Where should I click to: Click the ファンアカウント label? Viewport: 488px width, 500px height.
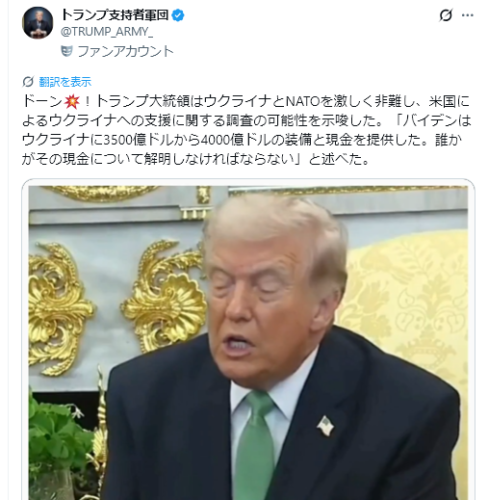pos(125,51)
